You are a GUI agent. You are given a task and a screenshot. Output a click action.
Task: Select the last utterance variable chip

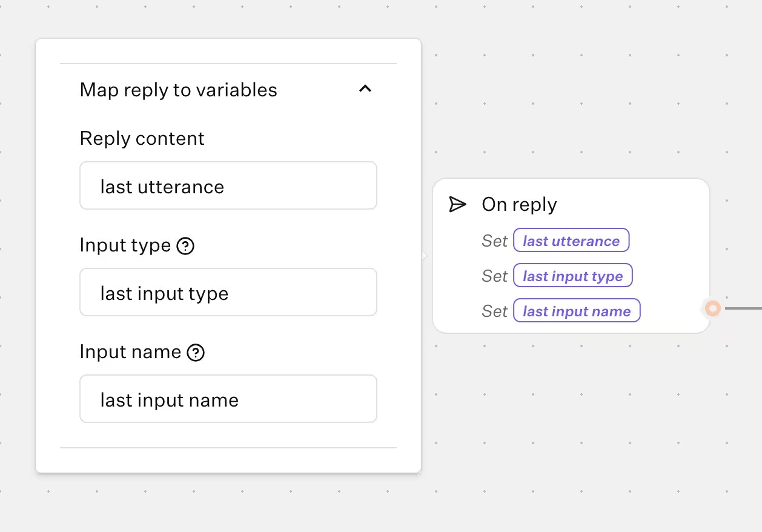(x=571, y=241)
